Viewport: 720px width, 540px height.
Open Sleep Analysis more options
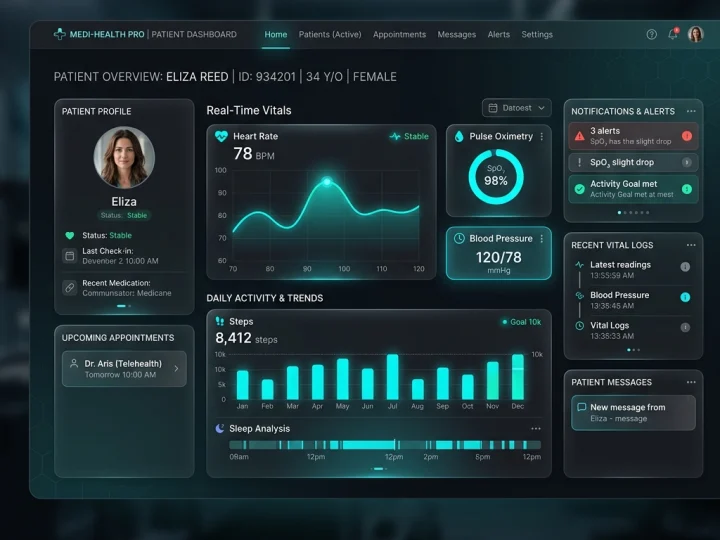pos(536,428)
